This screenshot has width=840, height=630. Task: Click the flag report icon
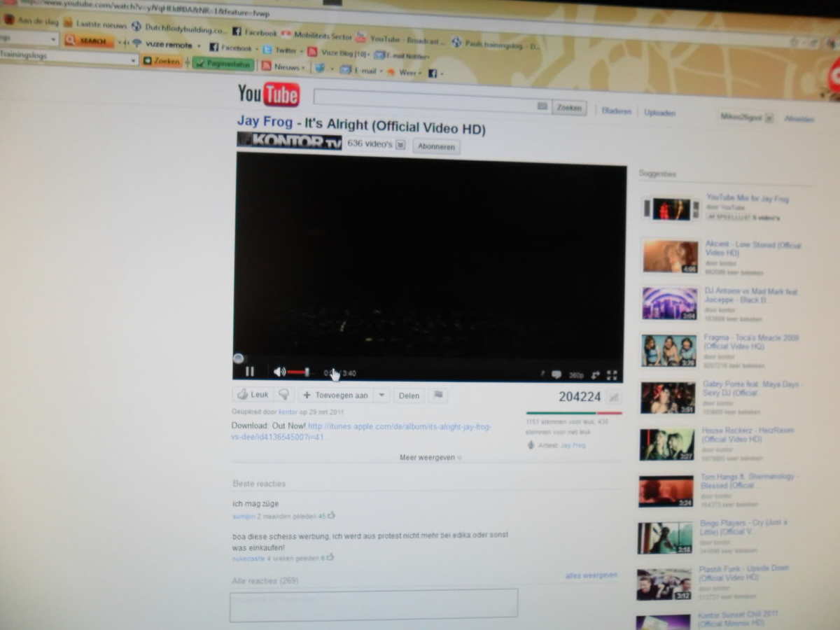(438, 395)
